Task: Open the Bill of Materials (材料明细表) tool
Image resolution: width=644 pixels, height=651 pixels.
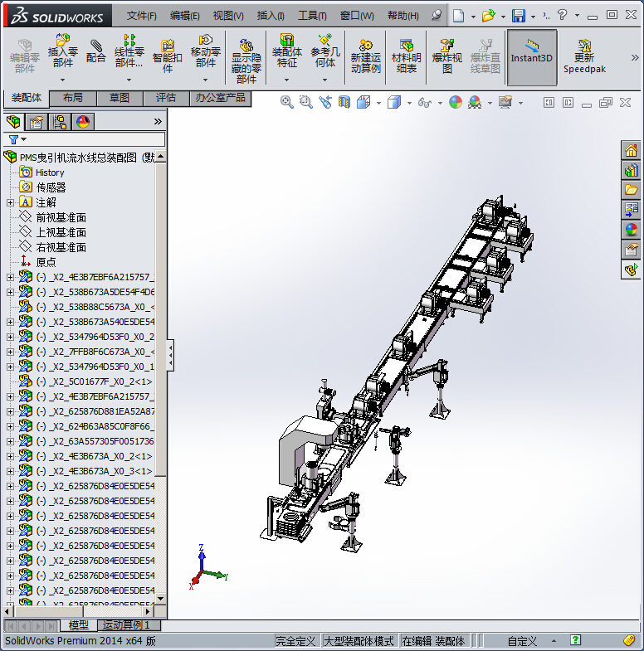Action: (407, 56)
